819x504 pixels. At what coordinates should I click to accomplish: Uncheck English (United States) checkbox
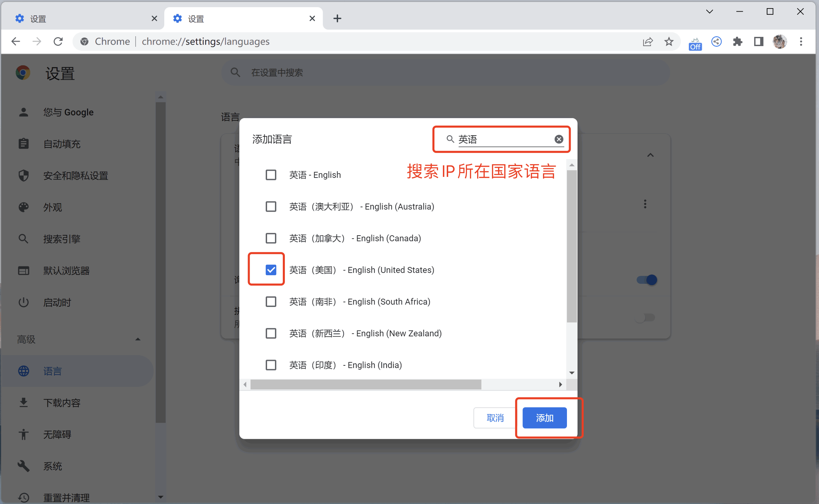point(271,270)
